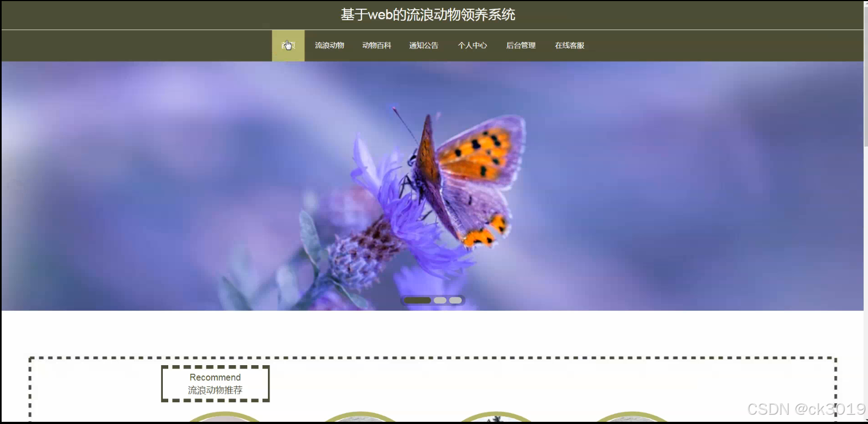Switch to the second carousel slide dot
868x424 pixels.
(440, 300)
